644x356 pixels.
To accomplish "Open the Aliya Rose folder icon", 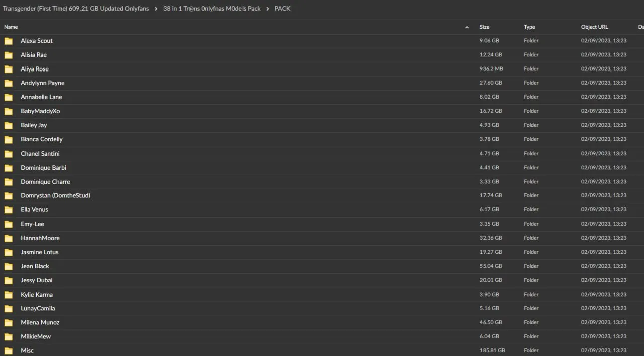I will (8, 69).
